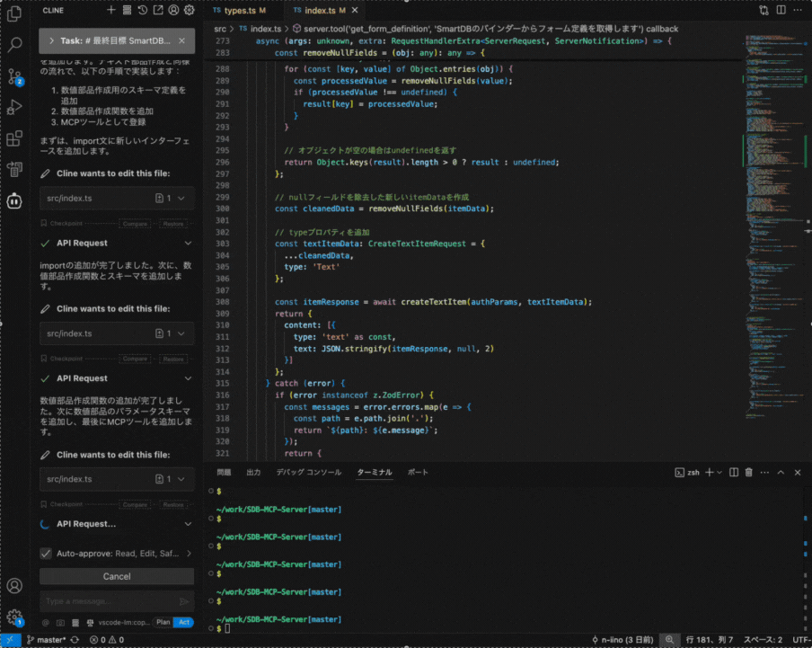Switch to the types.ts editor tab
Screen dimensions: 812x648
pos(239,11)
